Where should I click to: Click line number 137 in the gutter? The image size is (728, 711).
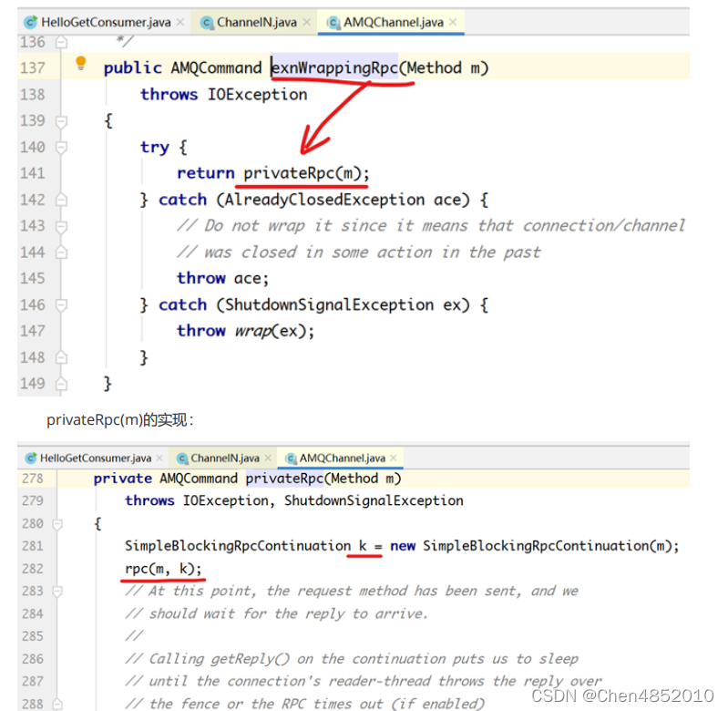[x=33, y=67]
